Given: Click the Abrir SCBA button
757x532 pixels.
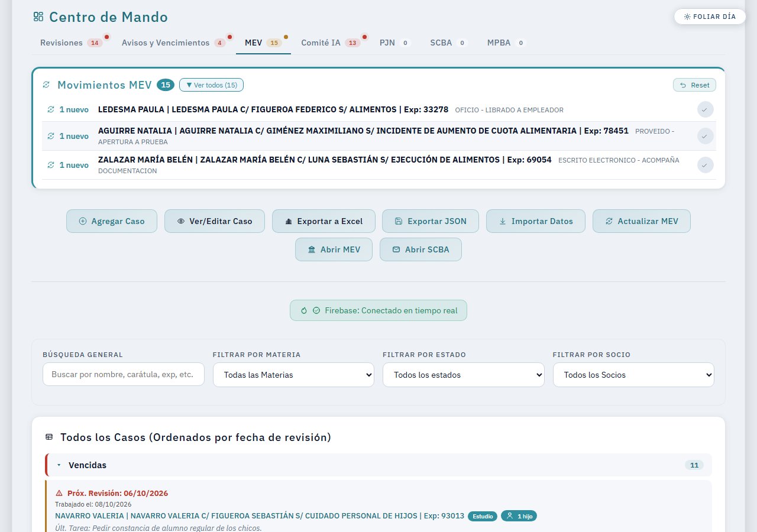Looking at the screenshot, I should 420,249.
